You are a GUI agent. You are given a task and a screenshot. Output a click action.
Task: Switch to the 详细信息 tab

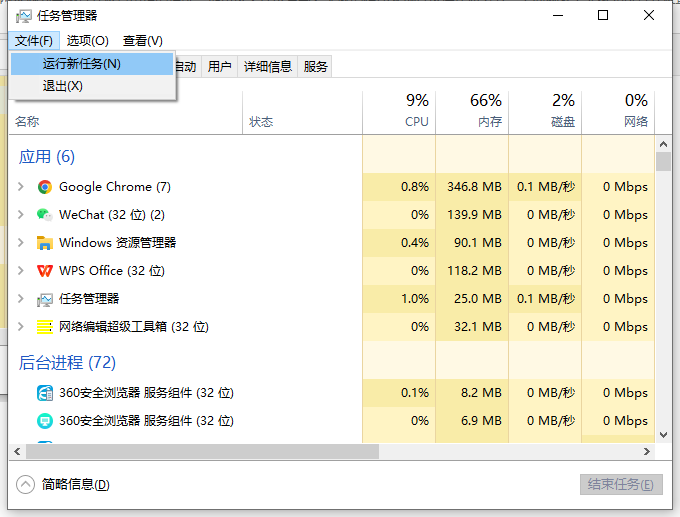tap(267, 67)
